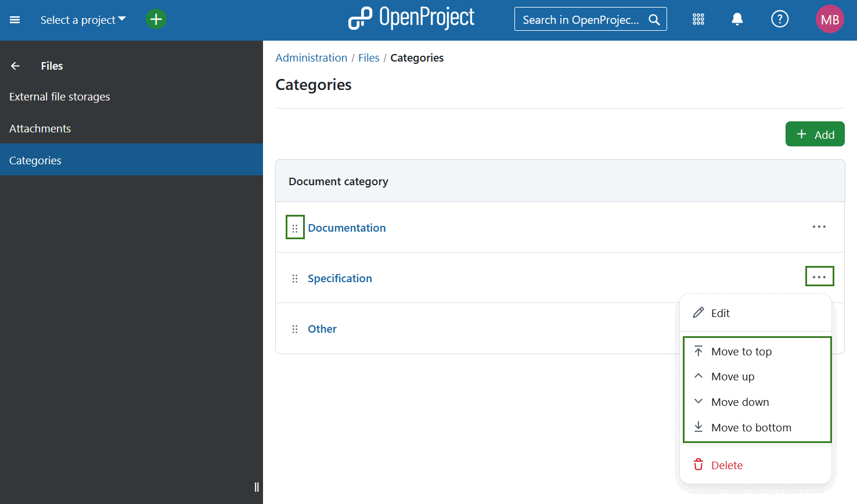Choose Edit in the open menu

click(719, 312)
